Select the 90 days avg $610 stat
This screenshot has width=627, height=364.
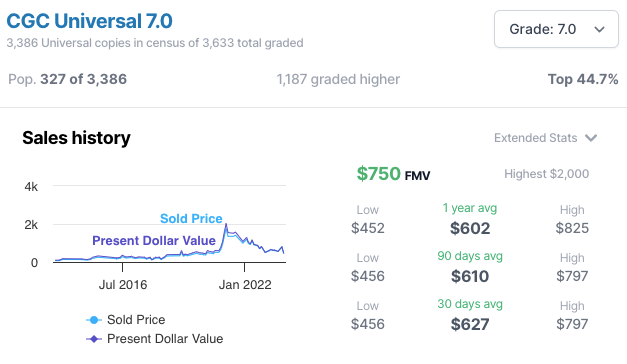(x=470, y=267)
